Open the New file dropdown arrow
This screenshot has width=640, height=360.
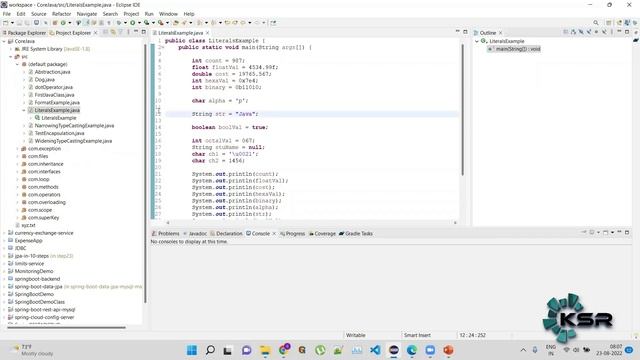pyautogui.click(x=12, y=23)
